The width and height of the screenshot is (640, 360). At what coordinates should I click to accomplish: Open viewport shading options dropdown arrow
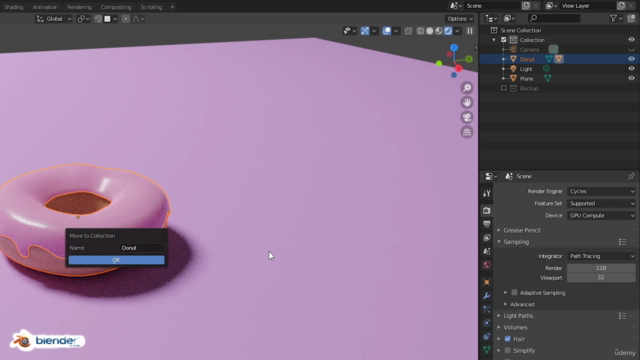click(458, 31)
